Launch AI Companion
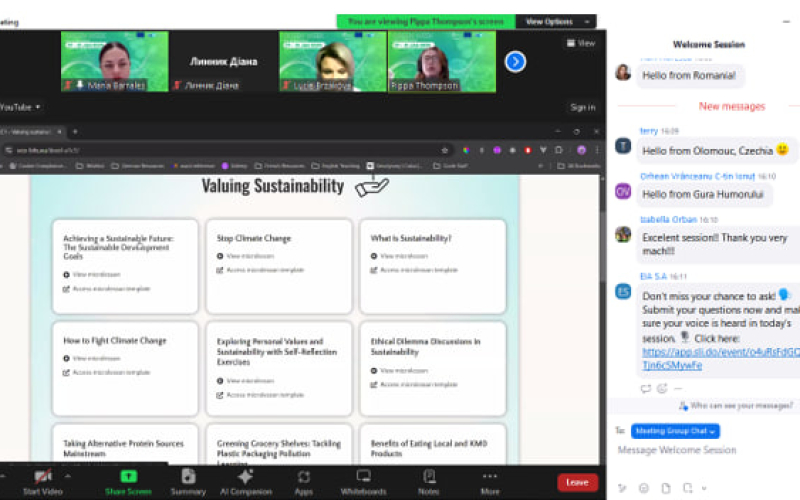Screen dimensions: 800x500 click(x=245, y=482)
